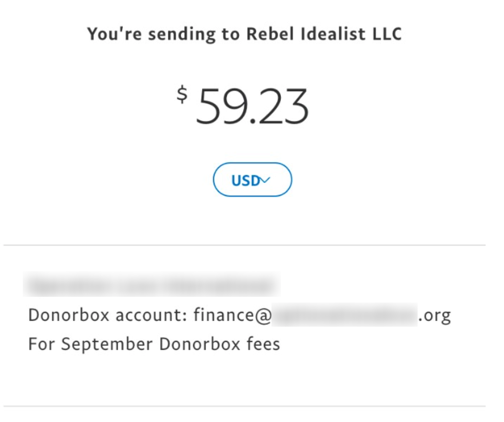Click the chevron arrow beside USD

(266, 180)
